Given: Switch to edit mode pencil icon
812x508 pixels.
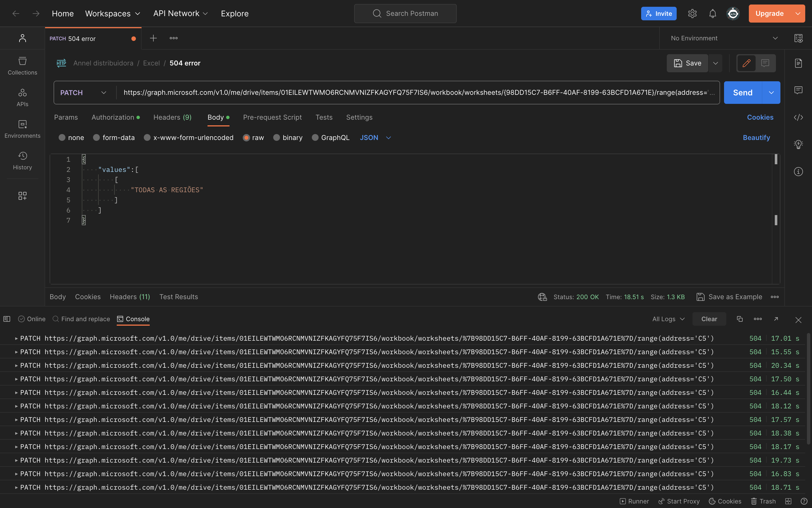Looking at the screenshot, I should (747, 63).
